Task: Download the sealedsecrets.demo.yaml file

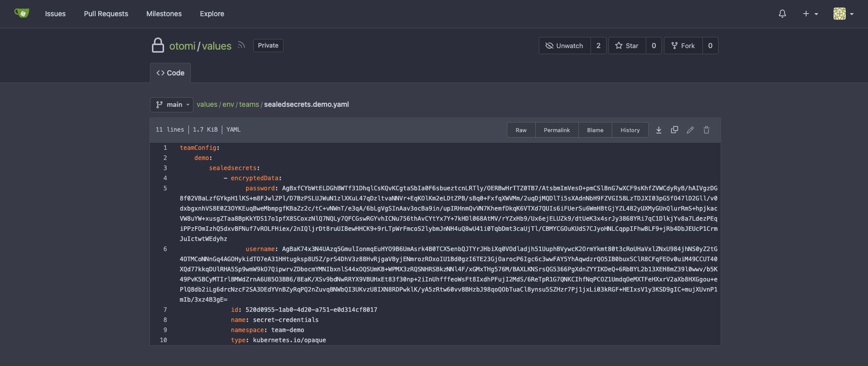Action: coord(658,130)
